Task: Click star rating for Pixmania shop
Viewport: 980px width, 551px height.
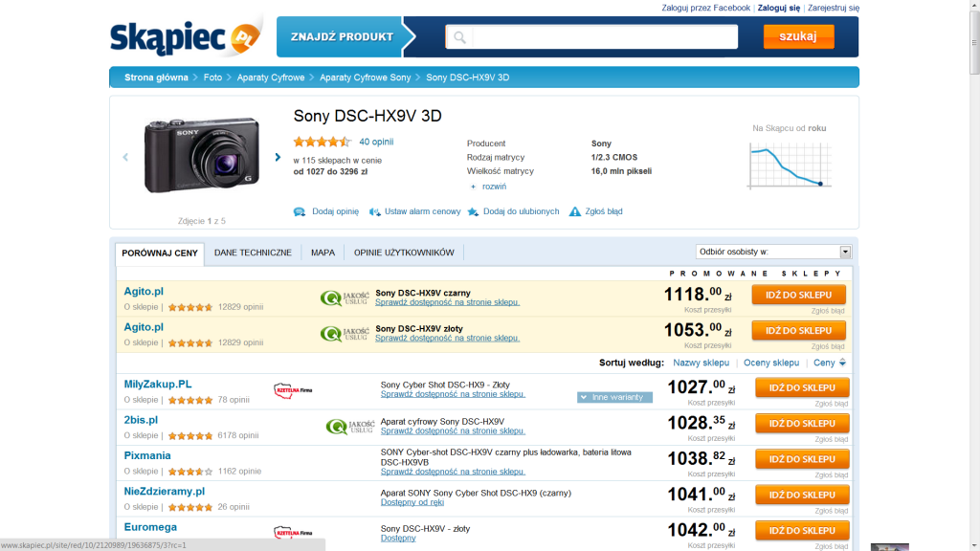Action: tap(190, 472)
